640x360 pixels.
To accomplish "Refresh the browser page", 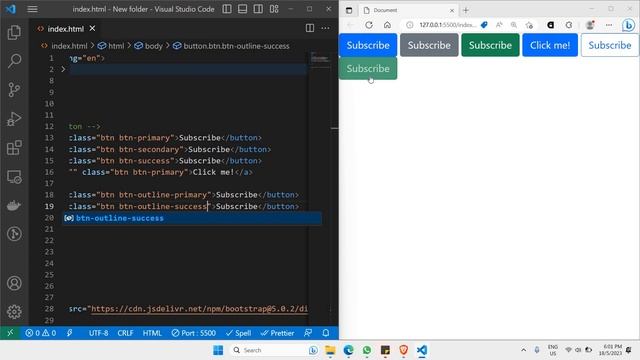I will click(369, 25).
